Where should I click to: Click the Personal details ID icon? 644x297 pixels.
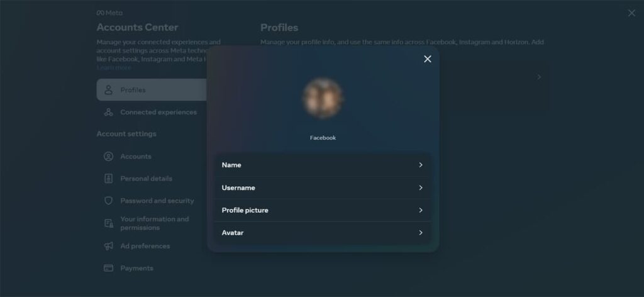point(108,179)
